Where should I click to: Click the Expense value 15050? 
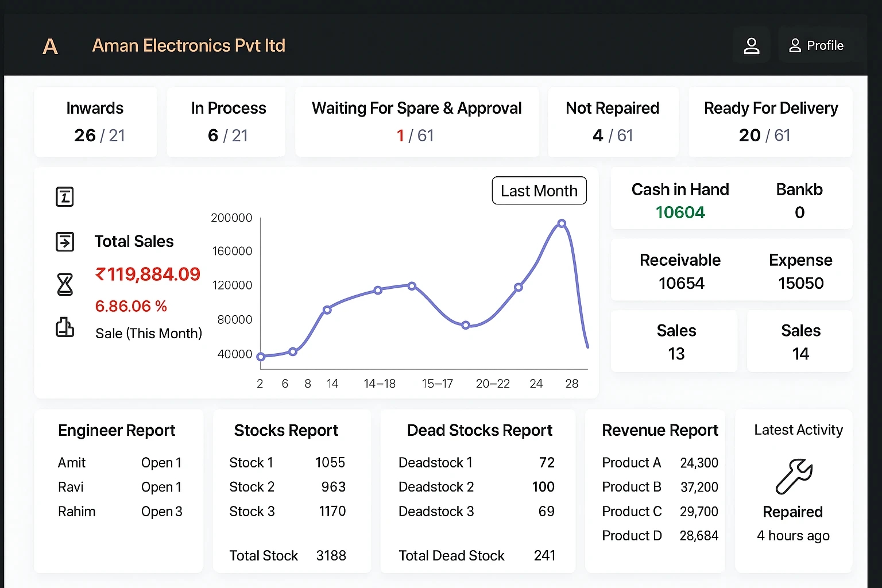(800, 283)
